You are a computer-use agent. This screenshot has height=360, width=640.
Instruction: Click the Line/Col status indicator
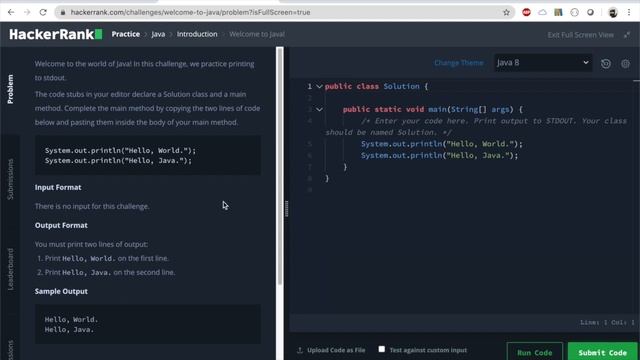tap(607, 322)
